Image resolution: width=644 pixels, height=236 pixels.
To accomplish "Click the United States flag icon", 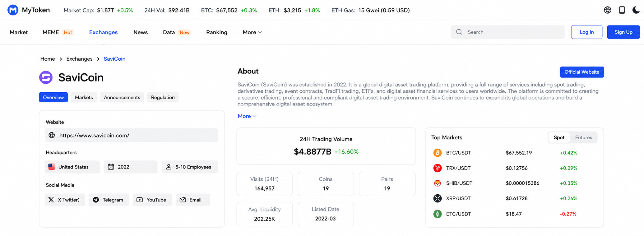I will [52, 167].
